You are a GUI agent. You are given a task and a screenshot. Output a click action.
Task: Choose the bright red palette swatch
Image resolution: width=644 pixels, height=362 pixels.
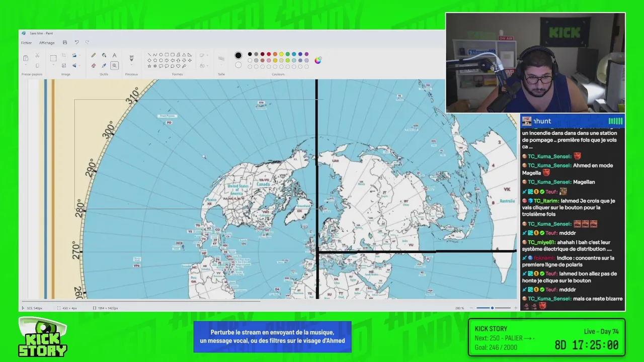(269, 54)
